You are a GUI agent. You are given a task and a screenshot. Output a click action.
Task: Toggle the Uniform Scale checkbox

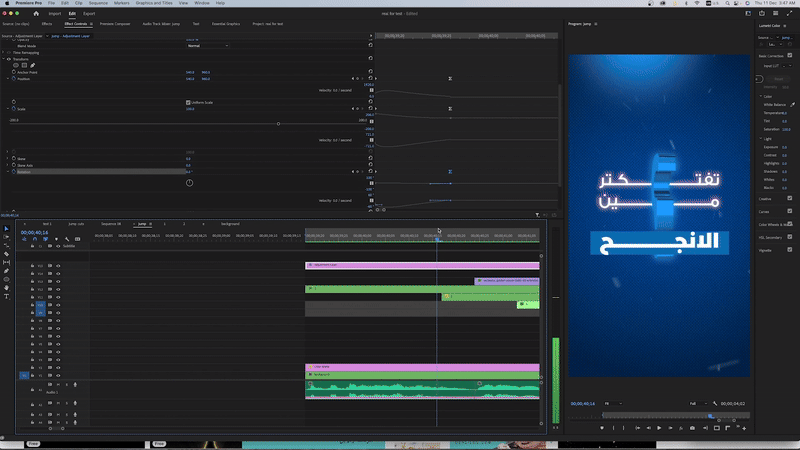pos(188,102)
